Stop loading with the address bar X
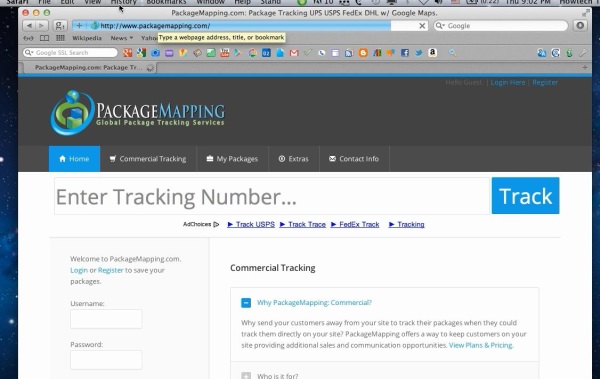Viewport: 600px width, 379px height. (422, 26)
